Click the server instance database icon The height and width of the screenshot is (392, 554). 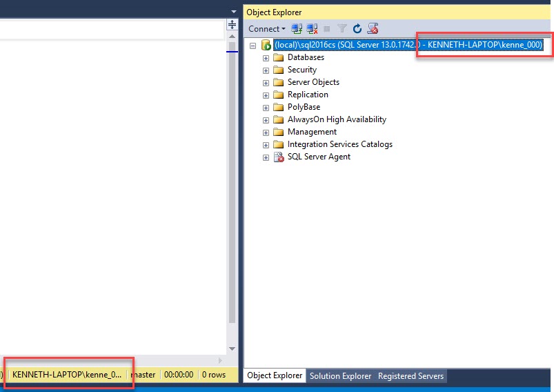pos(266,45)
